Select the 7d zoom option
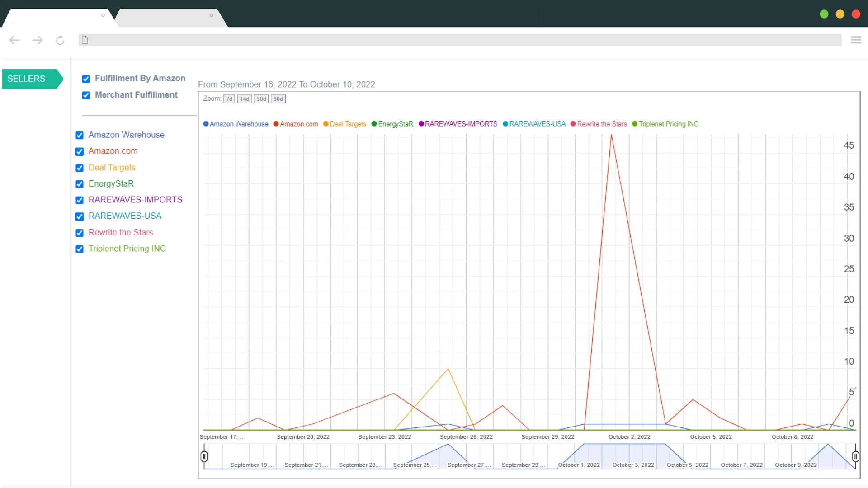The image size is (868, 488). pos(229,99)
